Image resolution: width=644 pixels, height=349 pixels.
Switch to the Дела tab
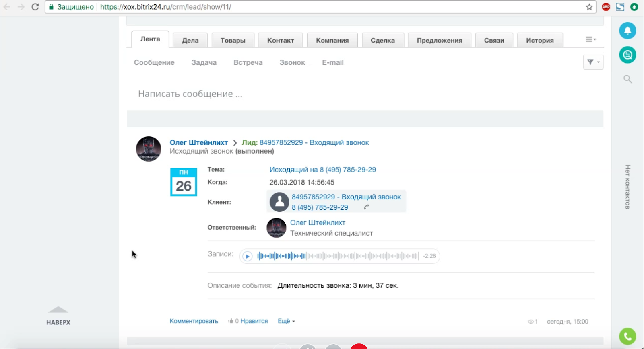point(190,40)
